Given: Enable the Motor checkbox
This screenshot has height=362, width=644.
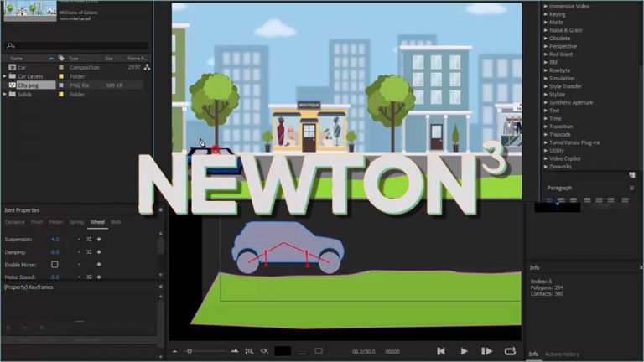Looking at the screenshot, I should coord(55,264).
